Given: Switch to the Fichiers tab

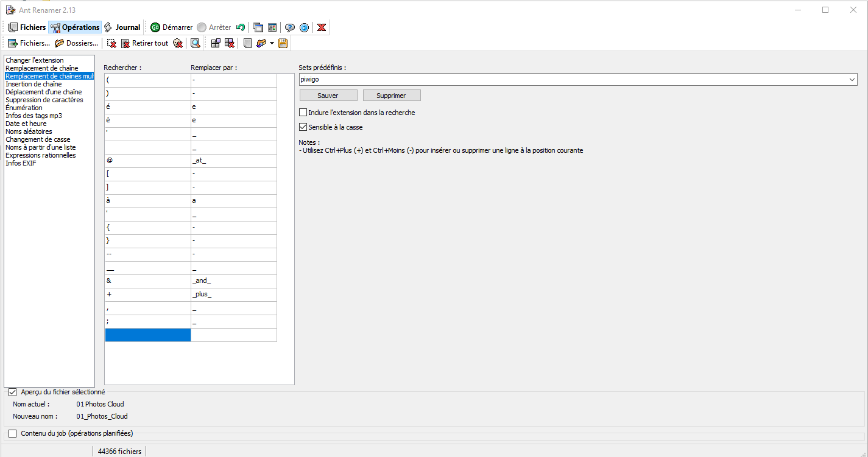Looking at the screenshot, I should click(x=27, y=27).
